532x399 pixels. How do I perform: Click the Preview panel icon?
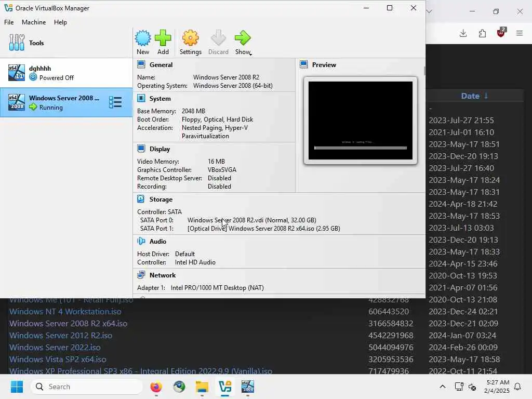coord(303,64)
